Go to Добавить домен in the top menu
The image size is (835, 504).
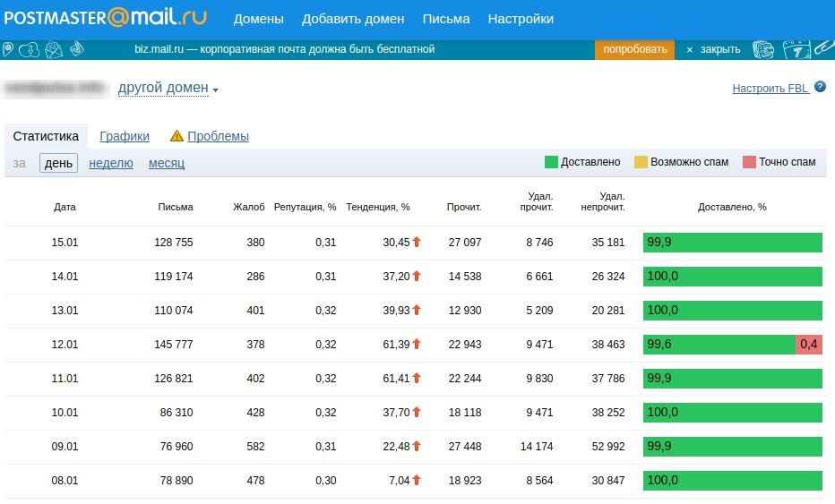(x=353, y=19)
